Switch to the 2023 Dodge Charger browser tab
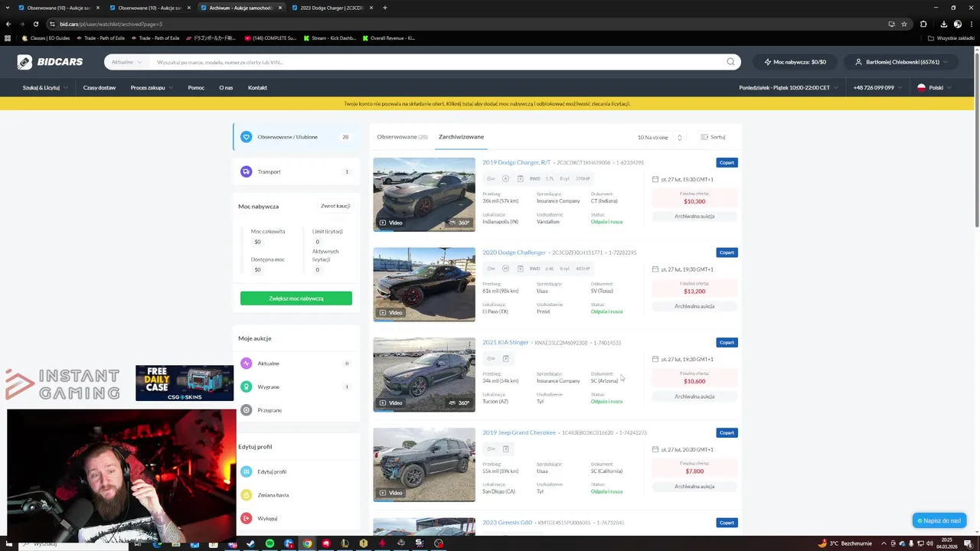980x551 pixels. [332, 8]
